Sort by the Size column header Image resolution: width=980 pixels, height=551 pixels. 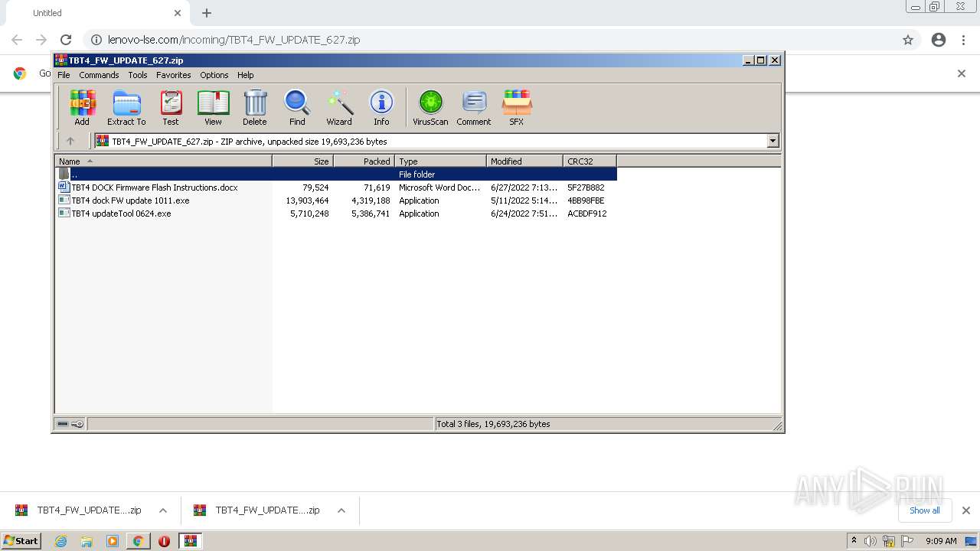tap(302, 161)
